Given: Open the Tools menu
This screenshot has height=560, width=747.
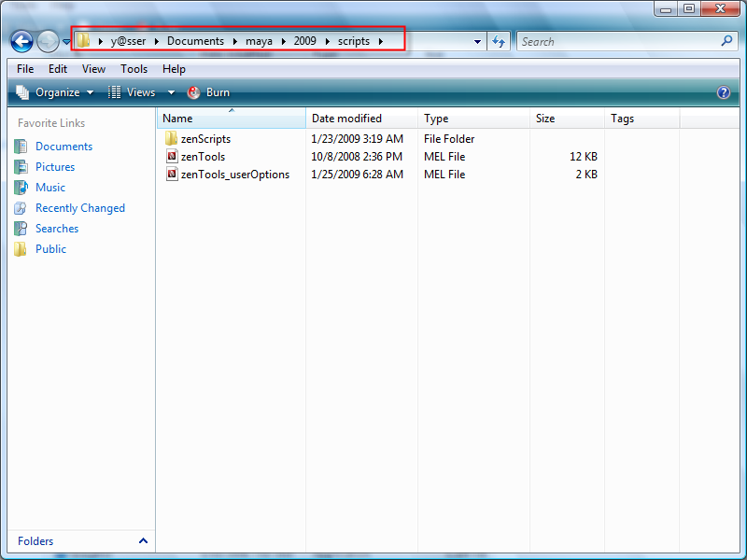Looking at the screenshot, I should pyautogui.click(x=134, y=69).
